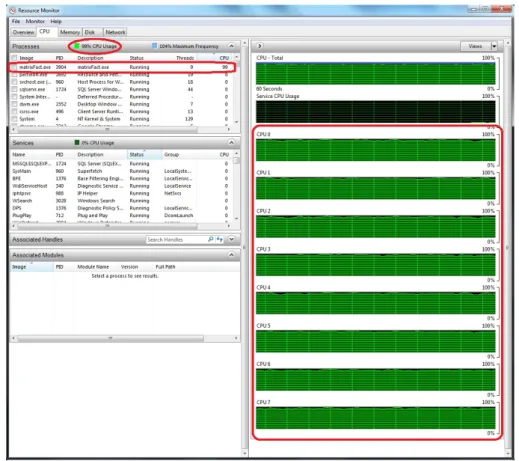Switch to the Network tab
The width and height of the screenshot is (519, 461).
[115, 32]
